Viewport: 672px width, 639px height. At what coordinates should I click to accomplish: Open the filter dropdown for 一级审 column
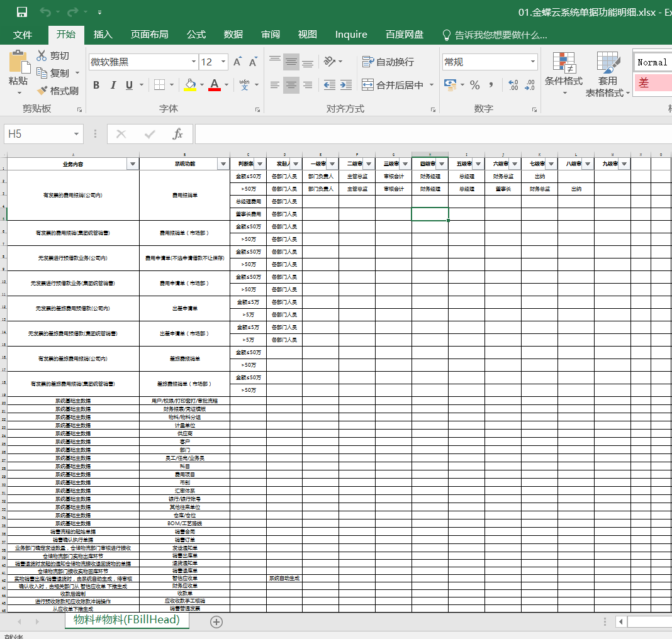pyautogui.click(x=332, y=164)
